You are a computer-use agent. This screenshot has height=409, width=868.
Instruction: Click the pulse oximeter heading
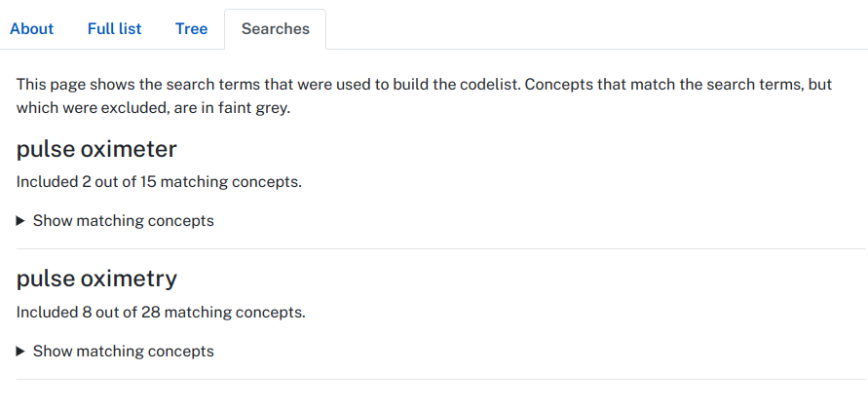click(96, 149)
